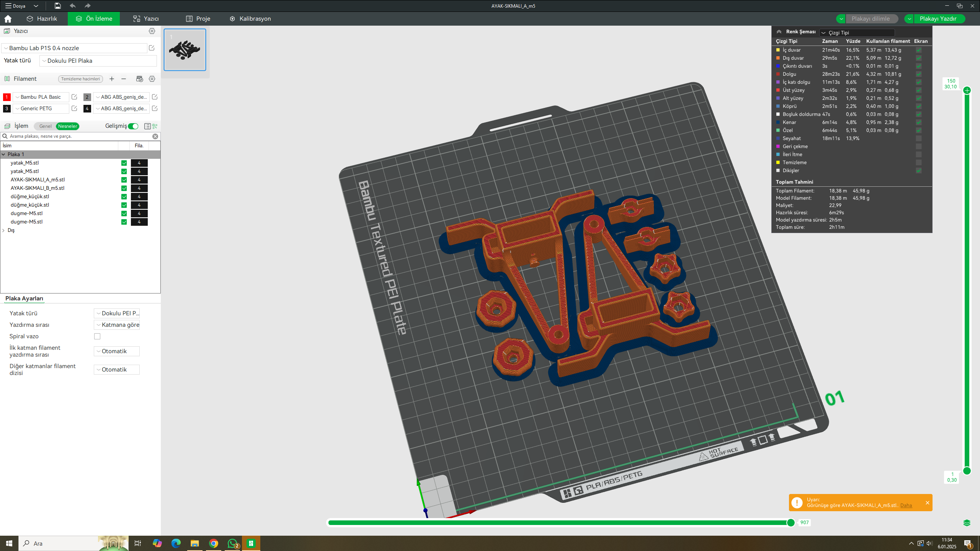Edit Generic PETG filament preset
The height and width of the screenshot is (551, 980).
point(74,109)
